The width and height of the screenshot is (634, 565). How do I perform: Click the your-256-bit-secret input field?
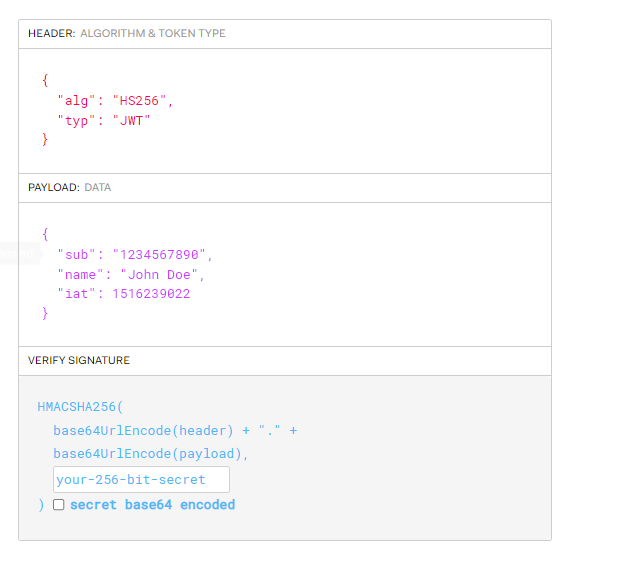click(x=141, y=479)
